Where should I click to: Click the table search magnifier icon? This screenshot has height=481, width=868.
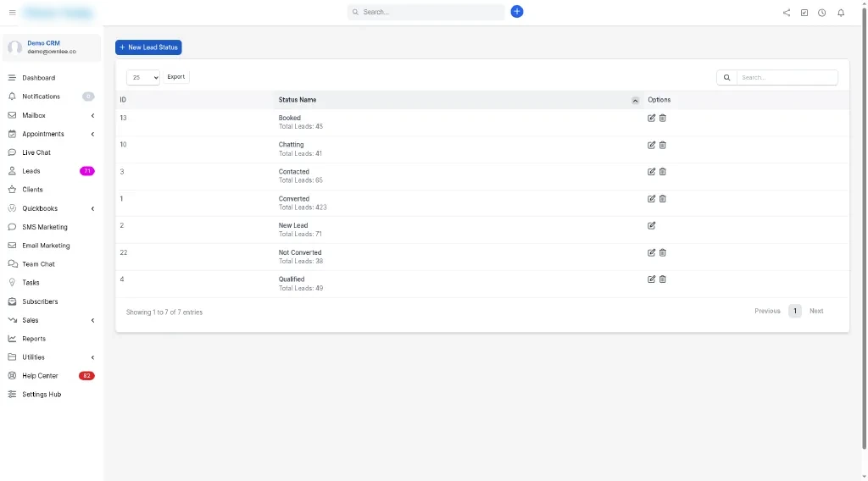[x=726, y=77]
